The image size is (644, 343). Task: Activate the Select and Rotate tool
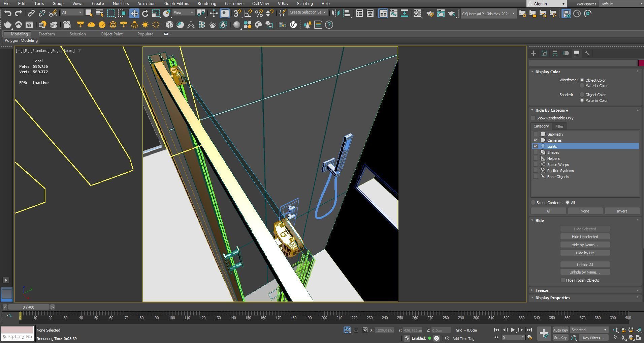click(x=145, y=13)
